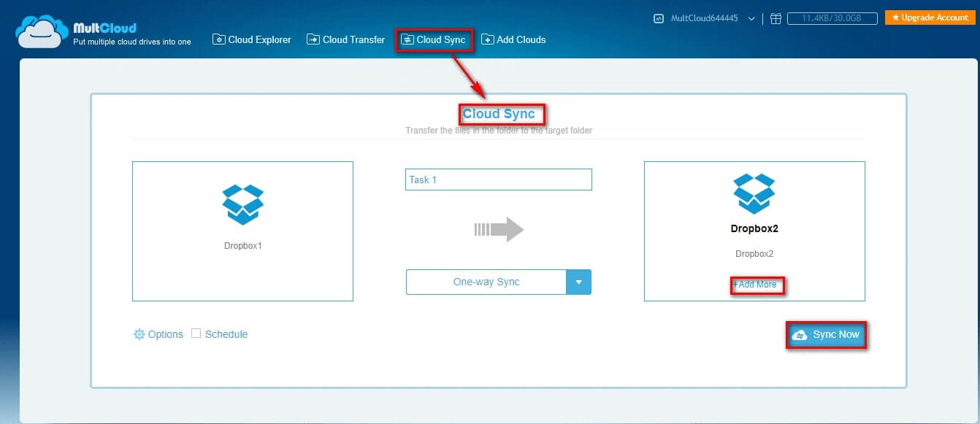Open Cloud Explorer tab

(252, 39)
